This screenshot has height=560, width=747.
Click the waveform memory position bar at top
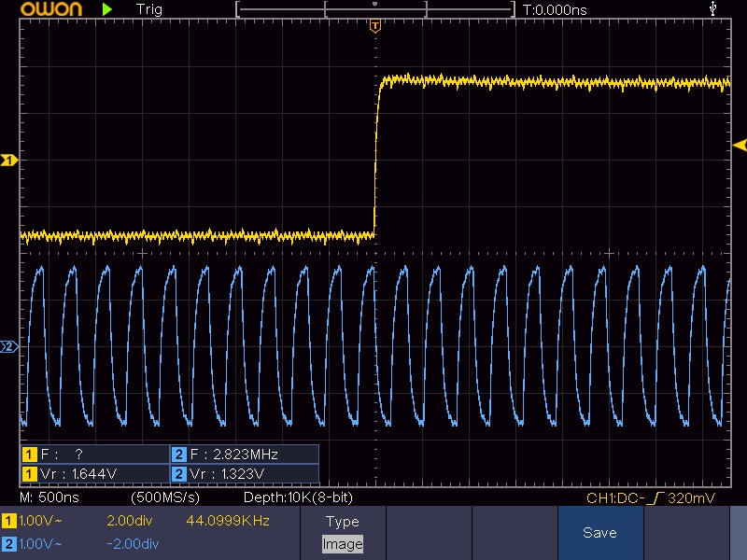[x=374, y=9]
